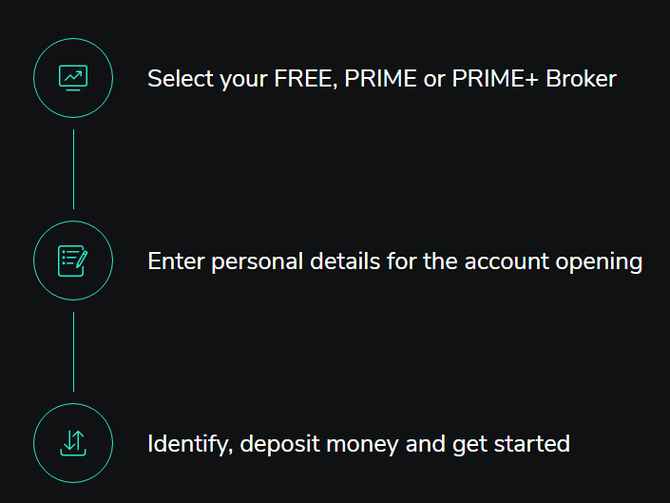Click the words 'personal details' in the second step

pyautogui.click(x=283, y=261)
